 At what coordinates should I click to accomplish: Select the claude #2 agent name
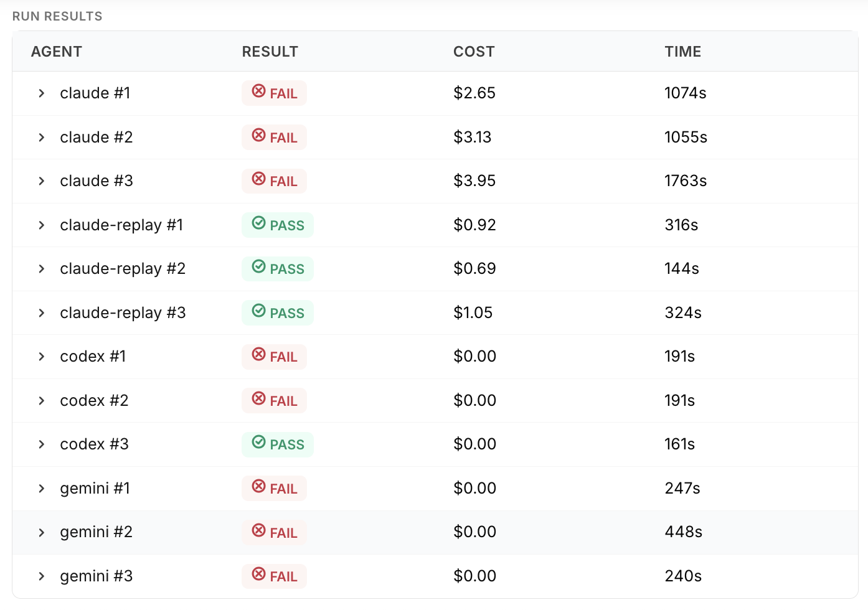click(97, 137)
